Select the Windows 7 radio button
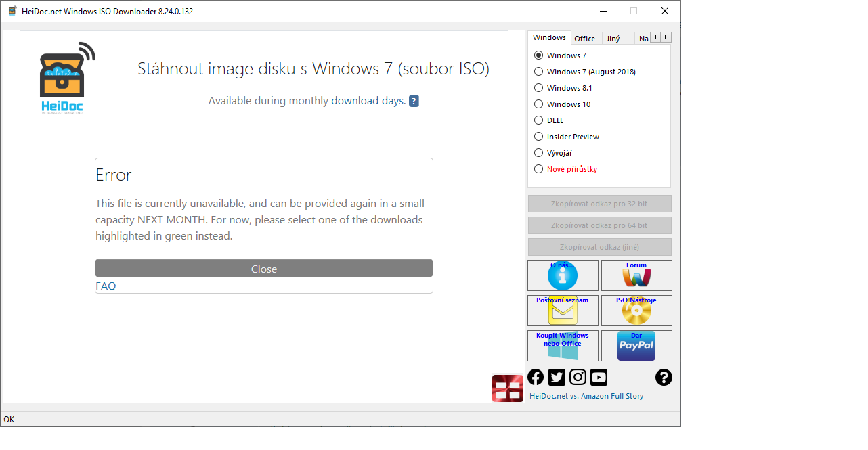 tap(560, 55)
